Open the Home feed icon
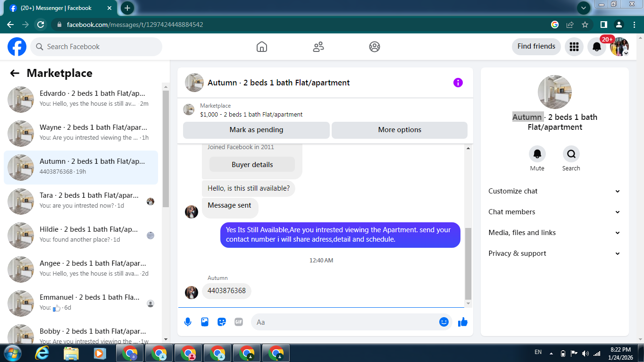Screen dimensions: 644x362 tap(262, 47)
